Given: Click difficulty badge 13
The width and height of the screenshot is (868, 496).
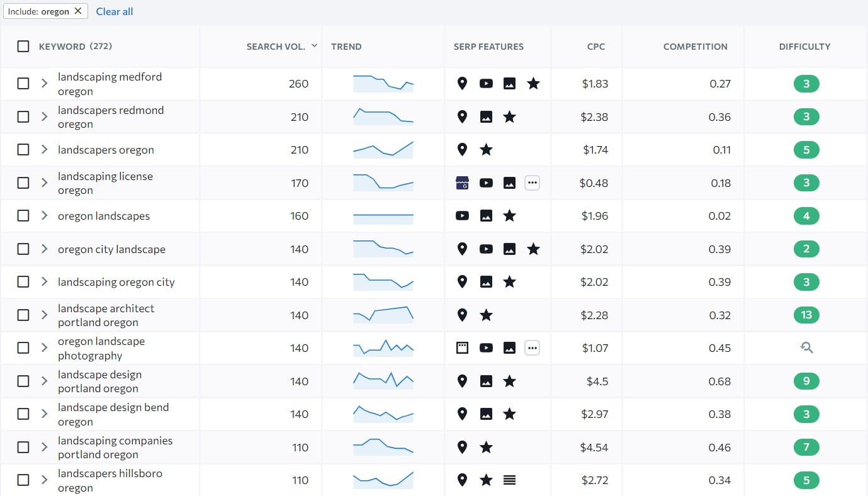Looking at the screenshot, I should click(x=806, y=315).
